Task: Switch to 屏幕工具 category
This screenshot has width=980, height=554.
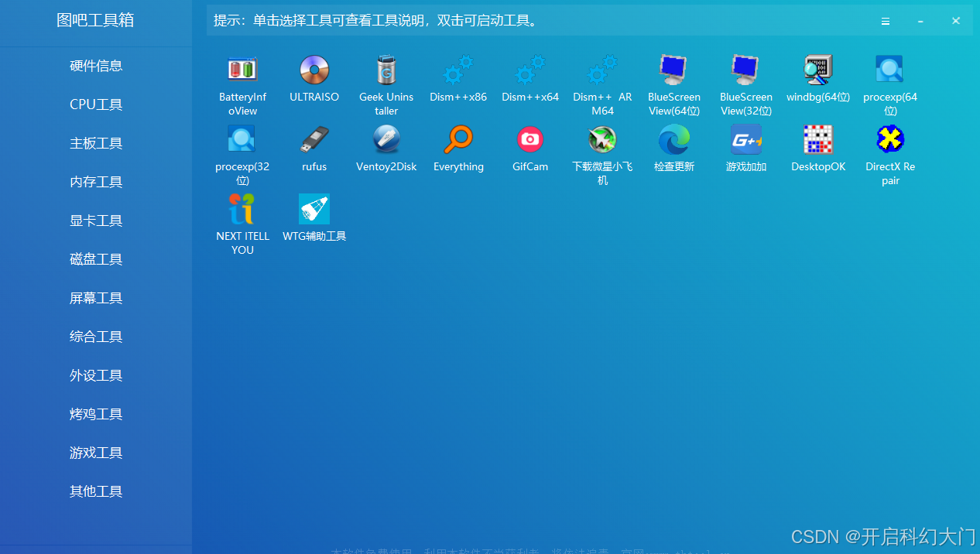Action: point(96,298)
